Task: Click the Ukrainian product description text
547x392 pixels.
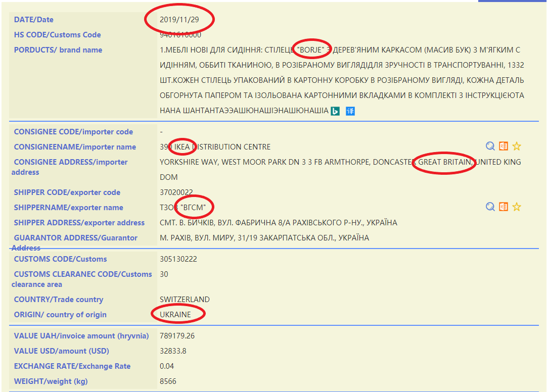Action: point(342,80)
